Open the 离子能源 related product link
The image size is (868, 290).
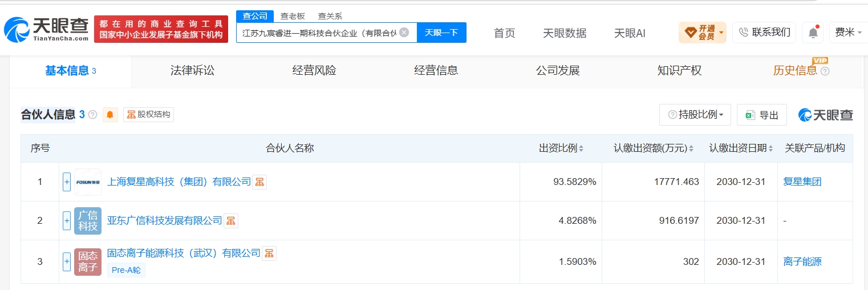coord(802,262)
